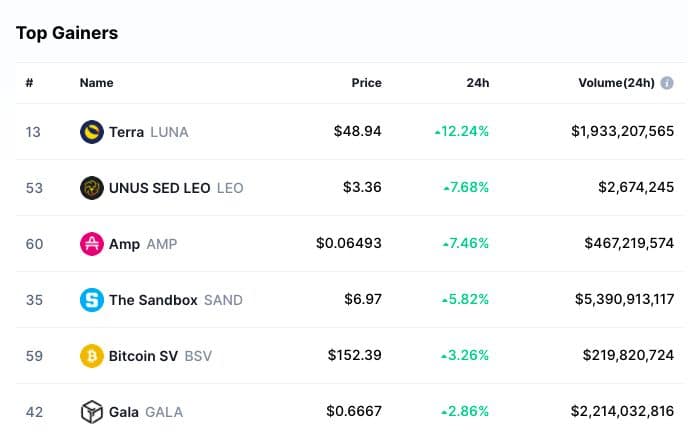Image resolution: width=688 pixels, height=438 pixels.
Task: Click the pink Amp coin logo
Action: click(x=92, y=243)
